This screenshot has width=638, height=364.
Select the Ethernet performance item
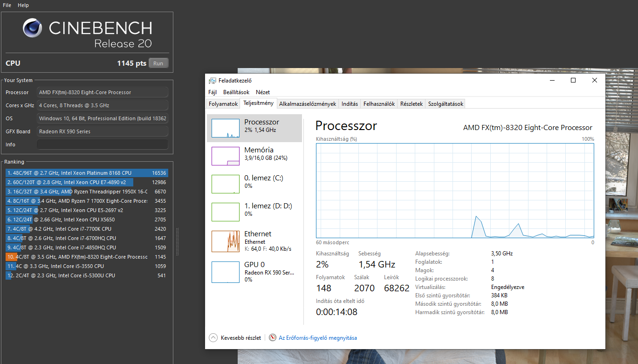[254, 241]
